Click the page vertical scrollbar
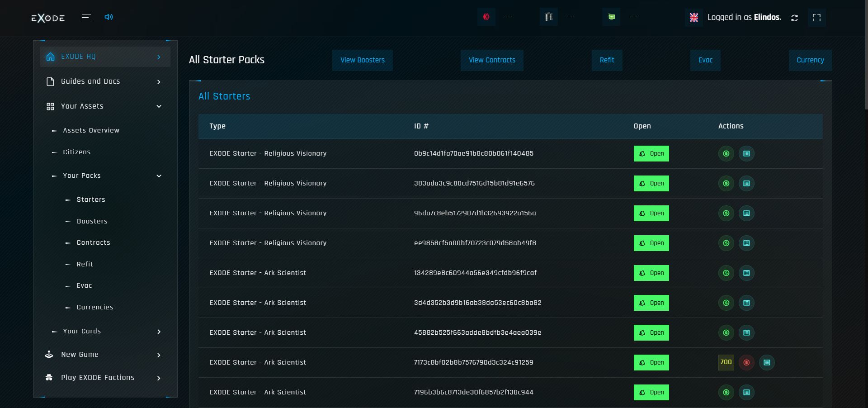Viewport: 868px width, 408px height. point(866,54)
